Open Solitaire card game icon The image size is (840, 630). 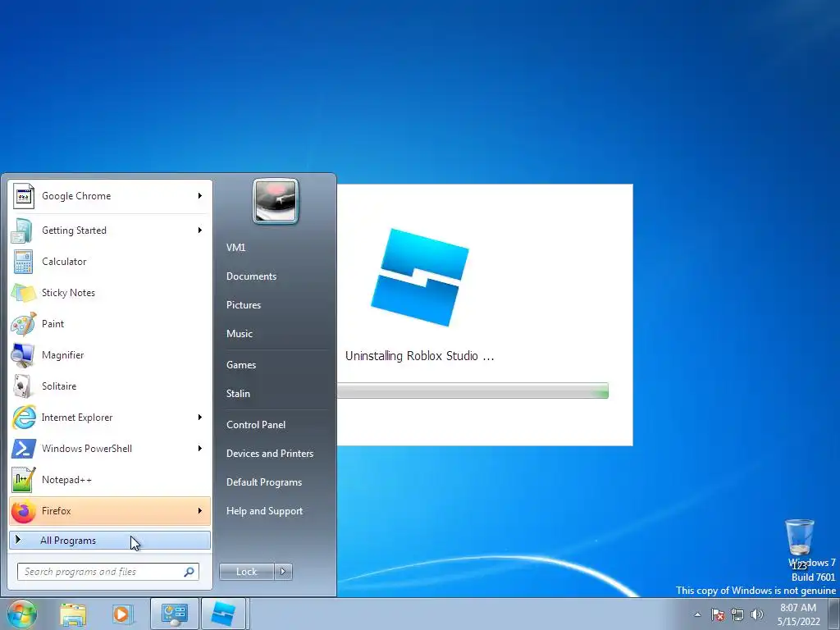tap(24, 386)
